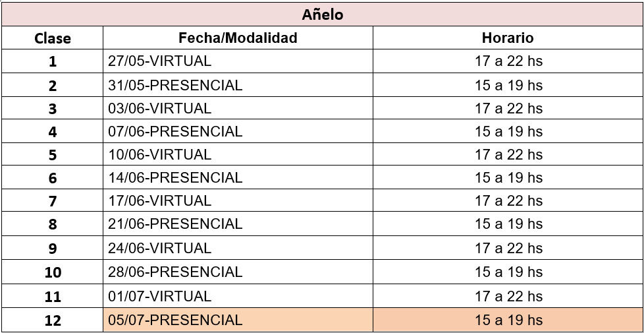
Task: Select the 03/06-VIRTUAL date cell
Action: coord(238,108)
